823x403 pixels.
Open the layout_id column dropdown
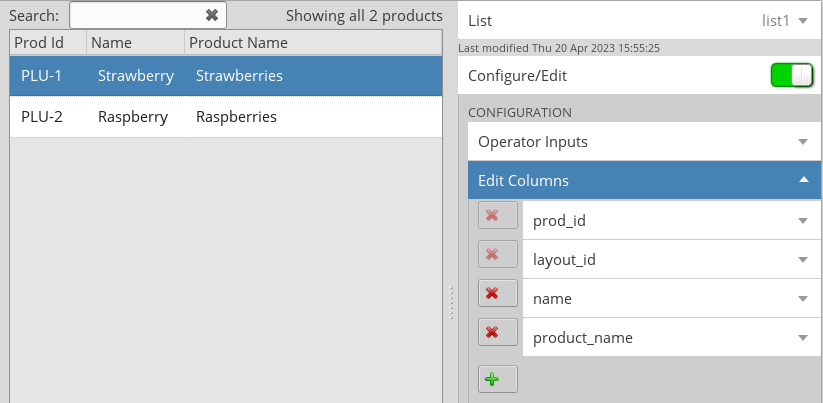tap(672, 260)
